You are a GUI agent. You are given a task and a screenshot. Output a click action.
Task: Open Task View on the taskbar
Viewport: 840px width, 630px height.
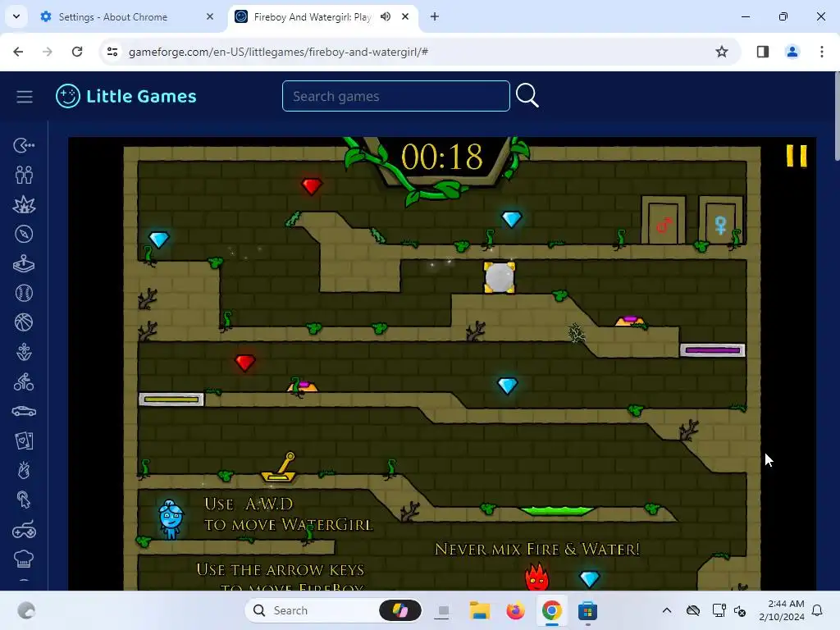tap(442, 610)
